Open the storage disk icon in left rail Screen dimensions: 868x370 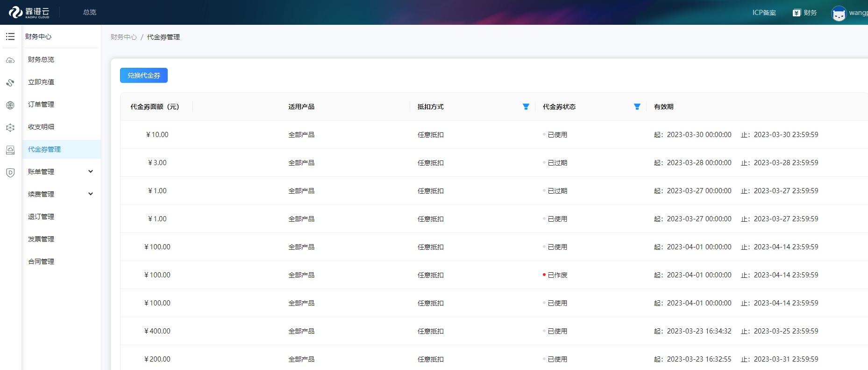(x=10, y=150)
